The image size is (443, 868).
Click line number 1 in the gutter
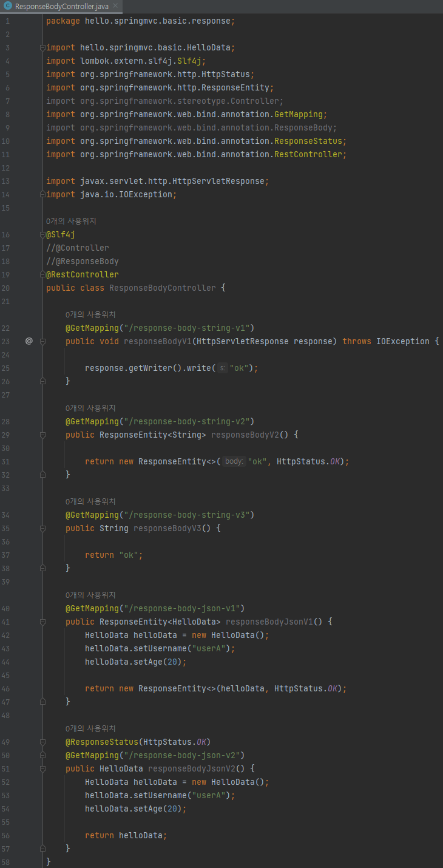(x=7, y=21)
